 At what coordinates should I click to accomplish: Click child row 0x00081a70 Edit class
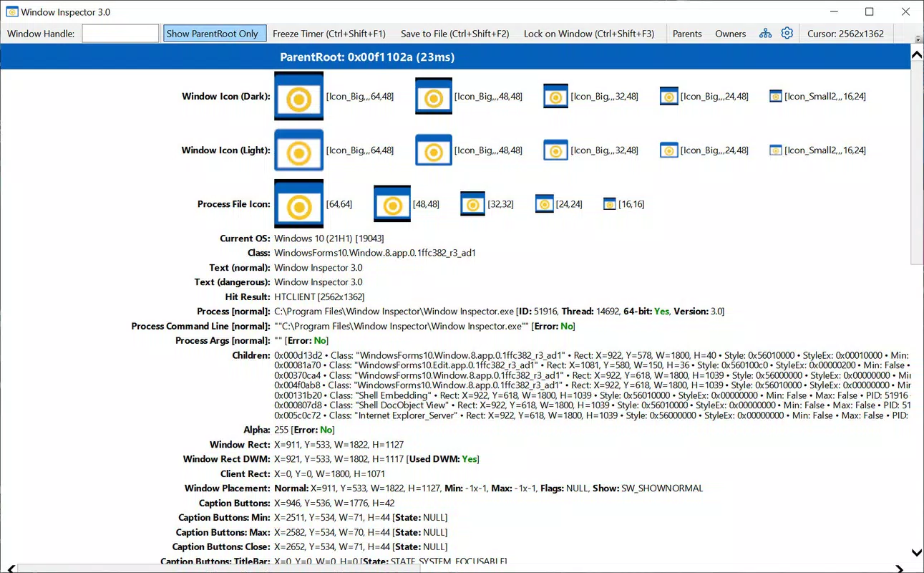[x=592, y=365]
